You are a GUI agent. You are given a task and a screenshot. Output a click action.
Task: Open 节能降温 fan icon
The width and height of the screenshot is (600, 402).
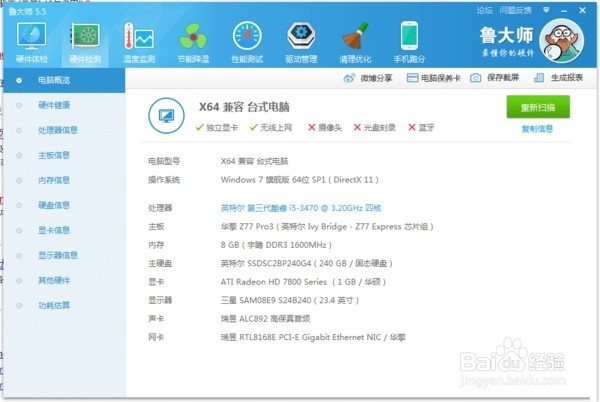(193, 36)
